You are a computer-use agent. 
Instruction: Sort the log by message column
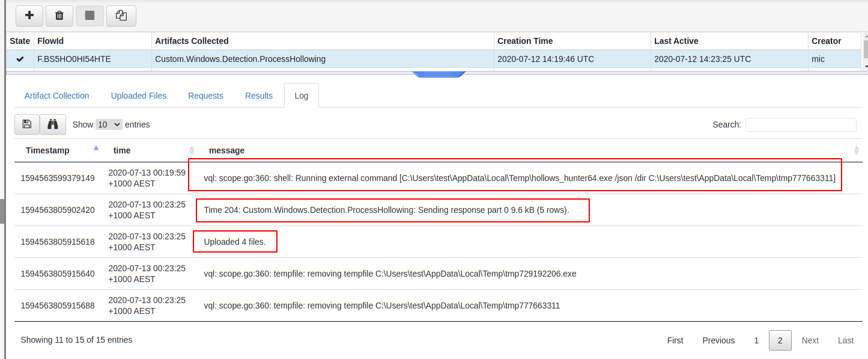[856, 150]
